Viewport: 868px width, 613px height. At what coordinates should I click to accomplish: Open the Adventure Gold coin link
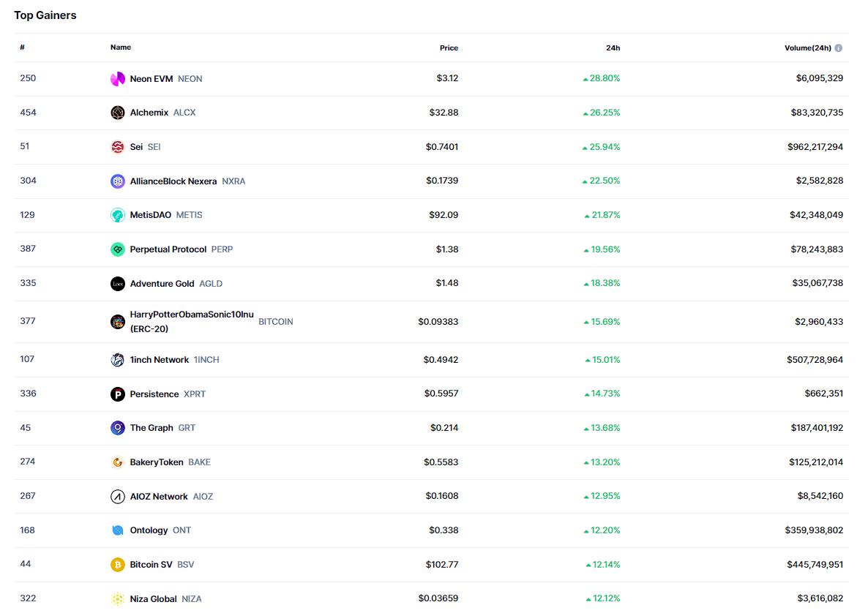point(162,284)
